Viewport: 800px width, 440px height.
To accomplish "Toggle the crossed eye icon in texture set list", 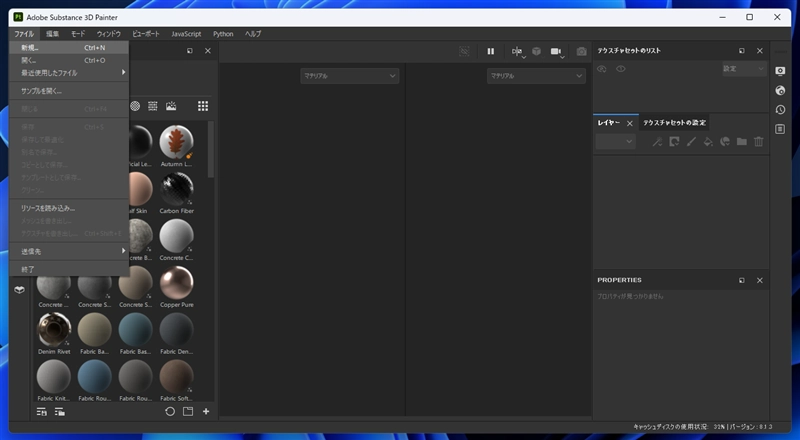I will coord(602,69).
